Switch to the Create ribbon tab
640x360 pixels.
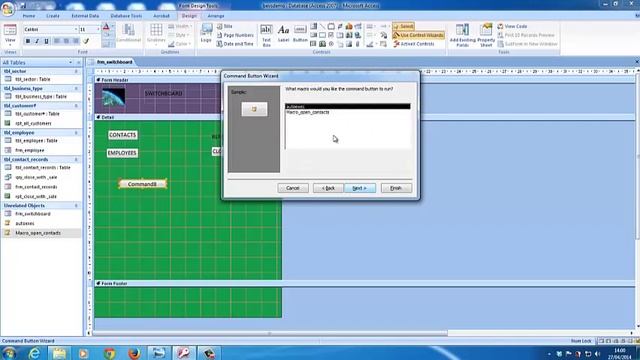(53, 16)
